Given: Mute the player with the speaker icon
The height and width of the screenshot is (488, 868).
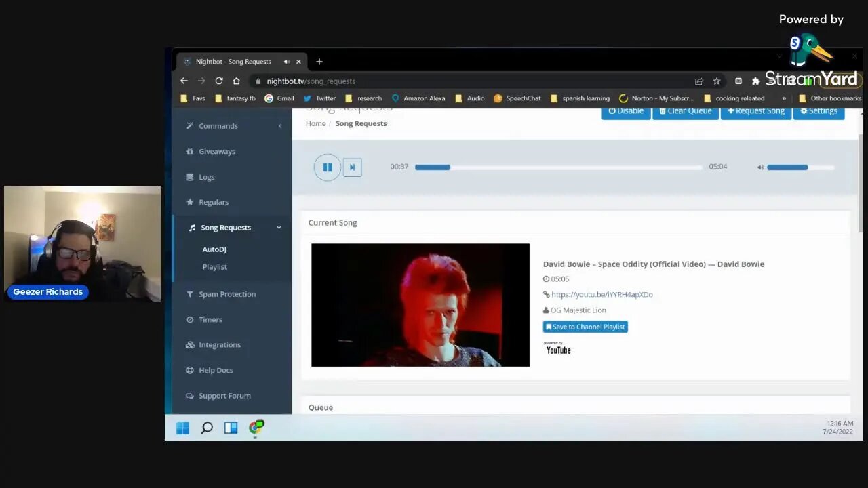Looking at the screenshot, I should click(x=760, y=167).
